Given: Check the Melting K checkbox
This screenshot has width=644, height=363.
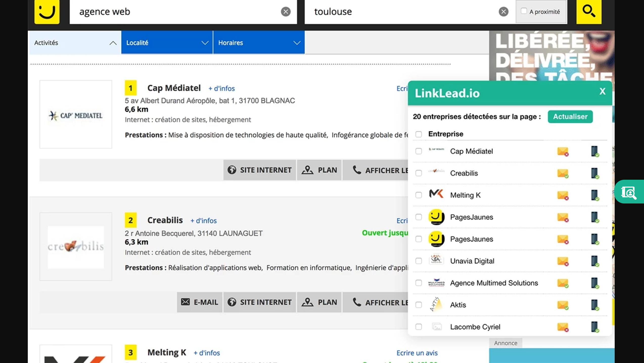Looking at the screenshot, I should 419,195.
